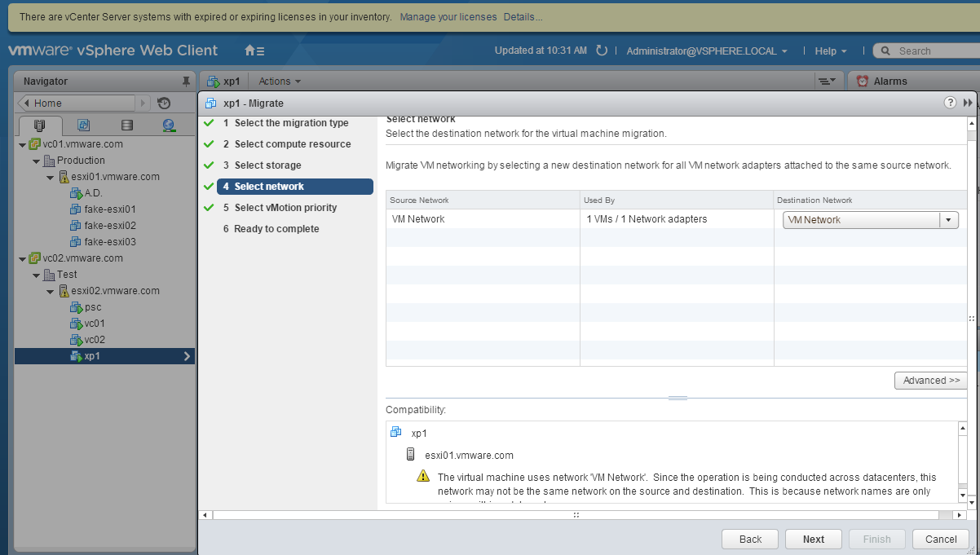The height and width of the screenshot is (555, 980).
Task: Open the Manage your licenses link
Action: (448, 16)
